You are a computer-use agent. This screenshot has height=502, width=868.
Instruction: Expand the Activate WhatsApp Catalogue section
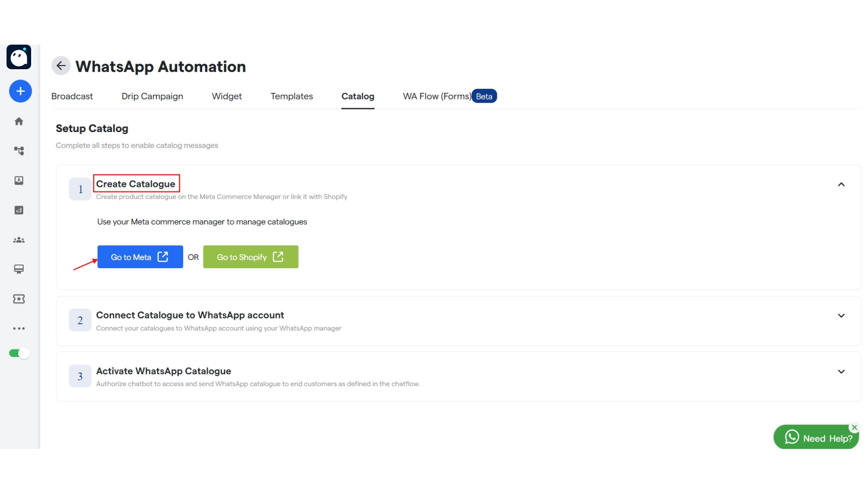tap(841, 371)
